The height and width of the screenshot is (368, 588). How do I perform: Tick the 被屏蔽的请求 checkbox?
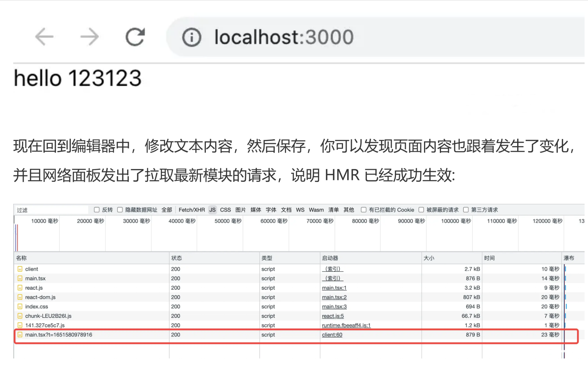tap(421, 210)
